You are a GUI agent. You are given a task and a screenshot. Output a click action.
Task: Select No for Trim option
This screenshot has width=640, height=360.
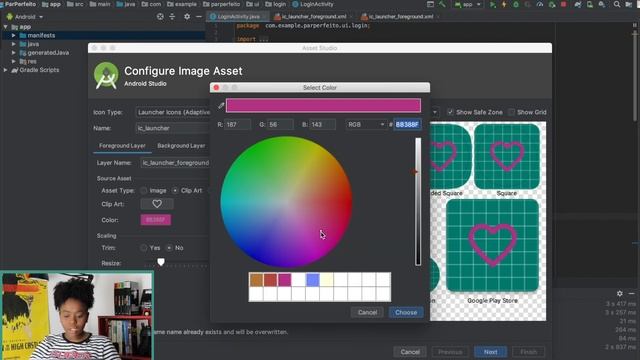click(x=169, y=248)
